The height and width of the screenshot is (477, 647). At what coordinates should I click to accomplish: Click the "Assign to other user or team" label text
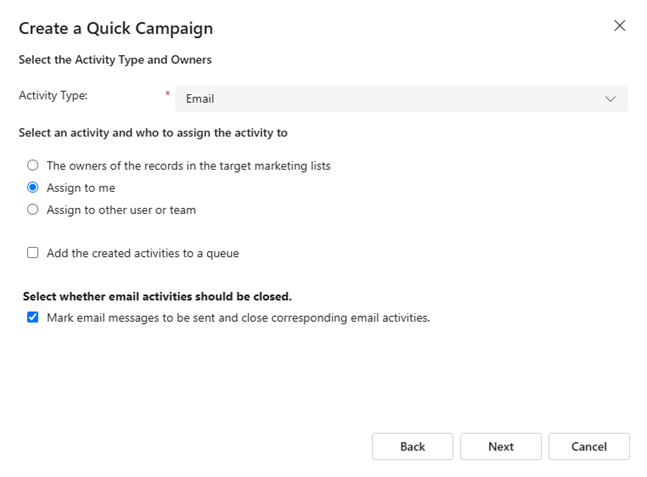pyautogui.click(x=121, y=210)
